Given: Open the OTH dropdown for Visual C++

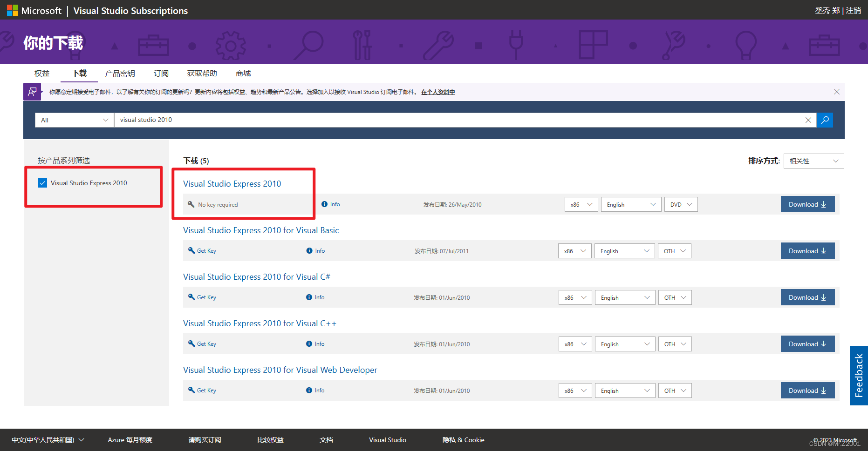Looking at the screenshot, I should (x=675, y=344).
